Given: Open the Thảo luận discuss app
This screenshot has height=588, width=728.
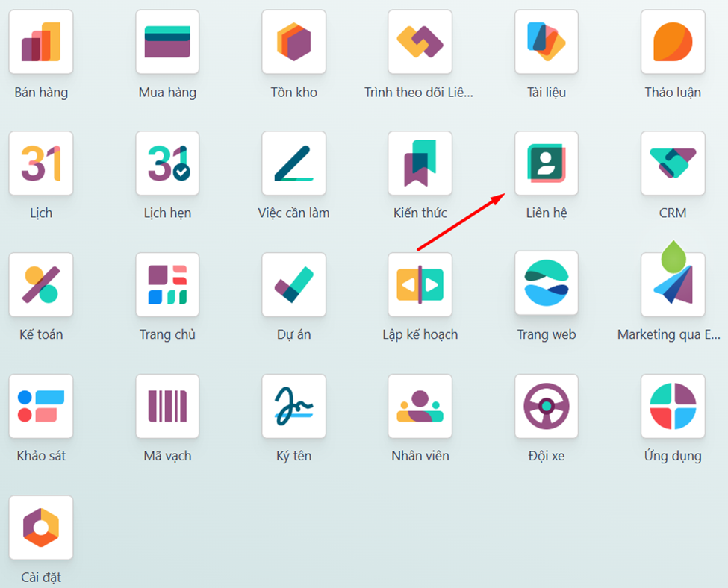Looking at the screenshot, I should (673, 42).
